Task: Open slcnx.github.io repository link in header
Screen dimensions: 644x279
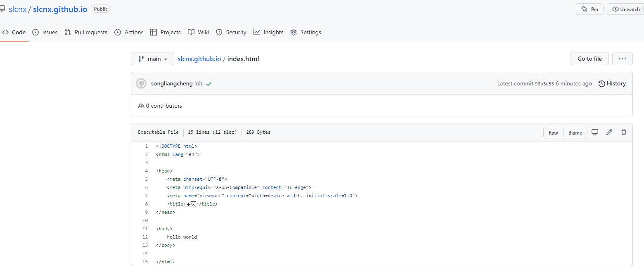Action: [x=60, y=9]
